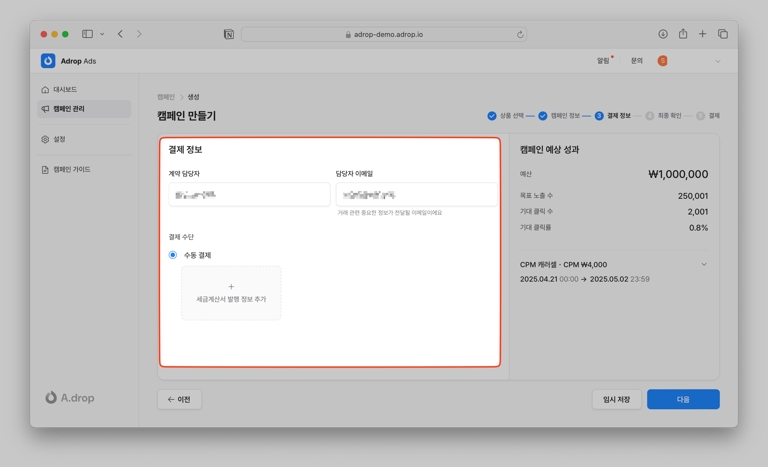Click the Adrop Ads logo icon
Viewport: 768px width, 467px height.
(48, 61)
